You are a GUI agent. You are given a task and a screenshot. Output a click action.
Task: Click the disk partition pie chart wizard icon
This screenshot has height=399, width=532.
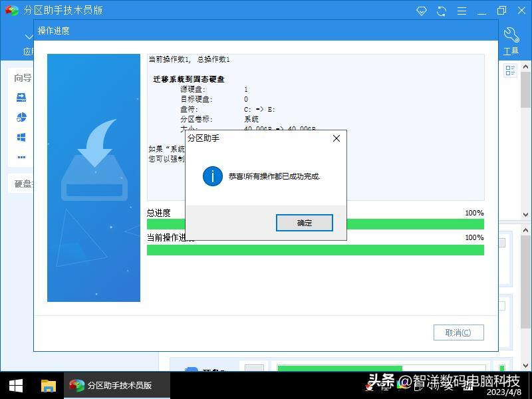[x=22, y=117]
